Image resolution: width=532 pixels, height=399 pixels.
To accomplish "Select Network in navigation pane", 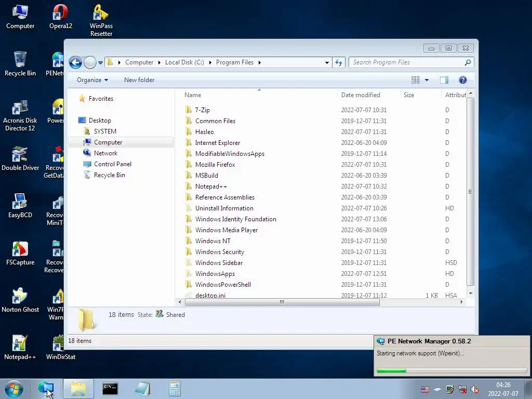I will click(x=105, y=153).
